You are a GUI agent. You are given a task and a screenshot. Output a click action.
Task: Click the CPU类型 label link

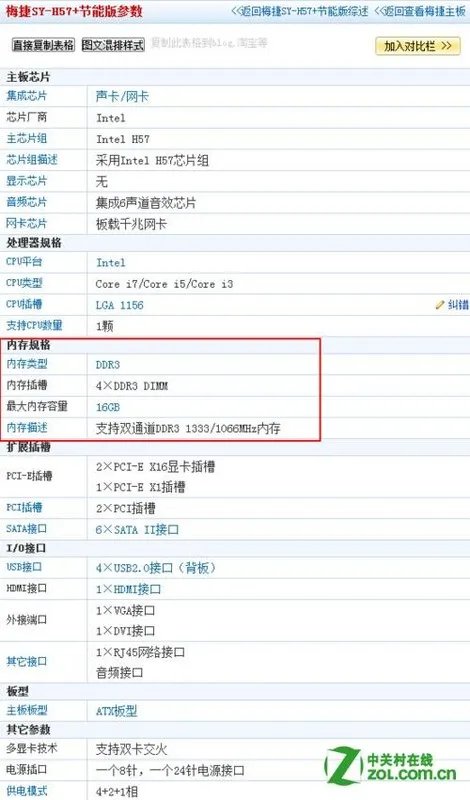[24, 283]
